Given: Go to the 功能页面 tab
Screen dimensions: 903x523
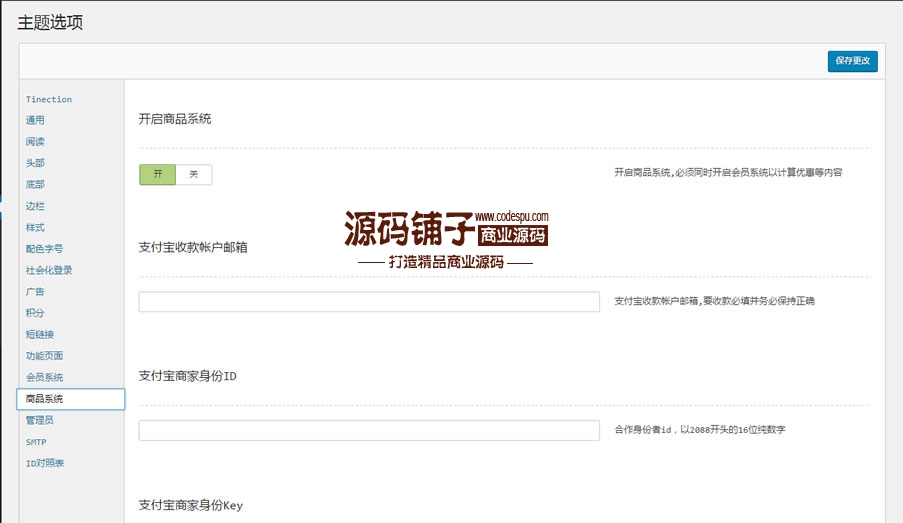Looking at the screenshot, I should pyautogui.click(x=44, y=356).
